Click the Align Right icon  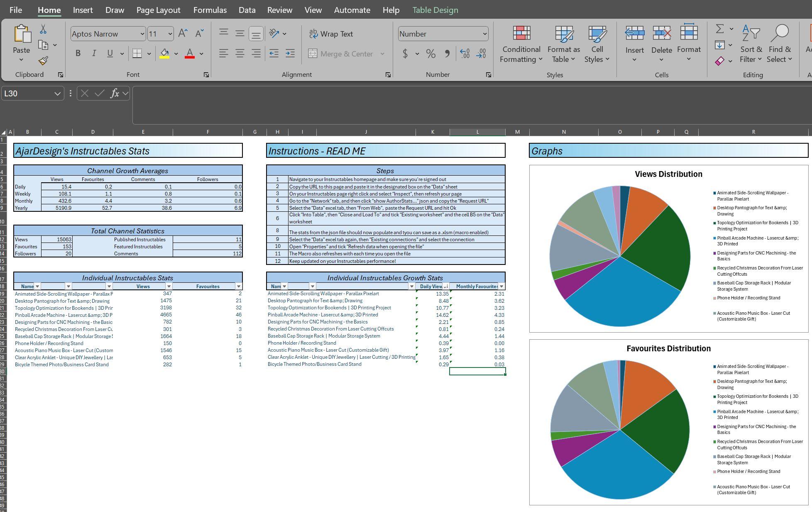point(256,53)
